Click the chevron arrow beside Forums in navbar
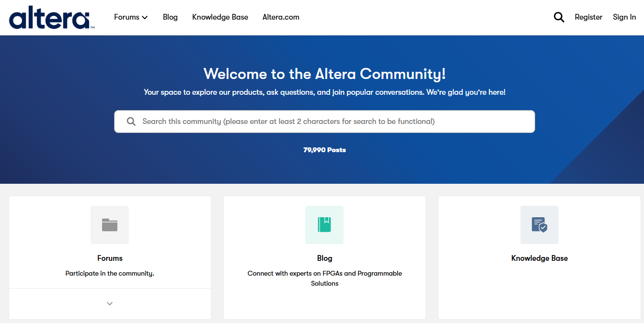Viewport: 644px width, 323px height. [x=145, y=18]
